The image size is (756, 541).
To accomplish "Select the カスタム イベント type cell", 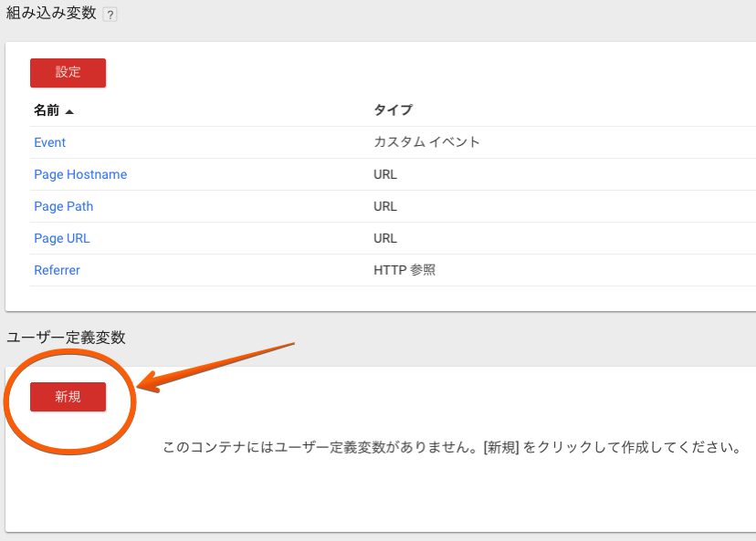I will click(426, 142).
